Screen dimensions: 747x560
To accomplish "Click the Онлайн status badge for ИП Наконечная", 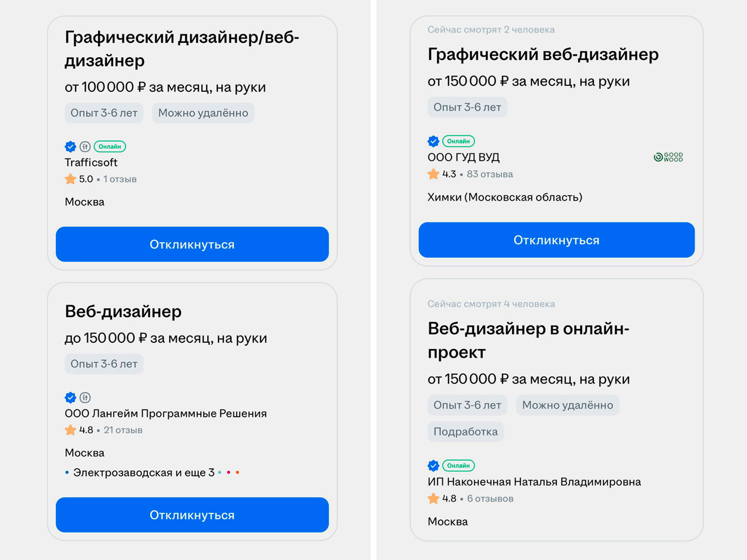I will pyautogui.click(x=458, y=465).
